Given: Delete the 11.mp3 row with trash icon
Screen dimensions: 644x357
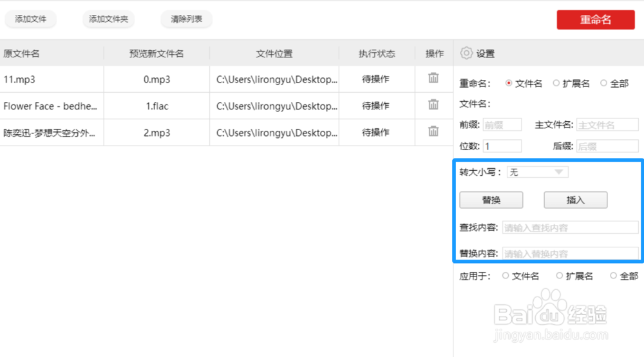Looking at the screenshot, I should click(x=433, y=78).
